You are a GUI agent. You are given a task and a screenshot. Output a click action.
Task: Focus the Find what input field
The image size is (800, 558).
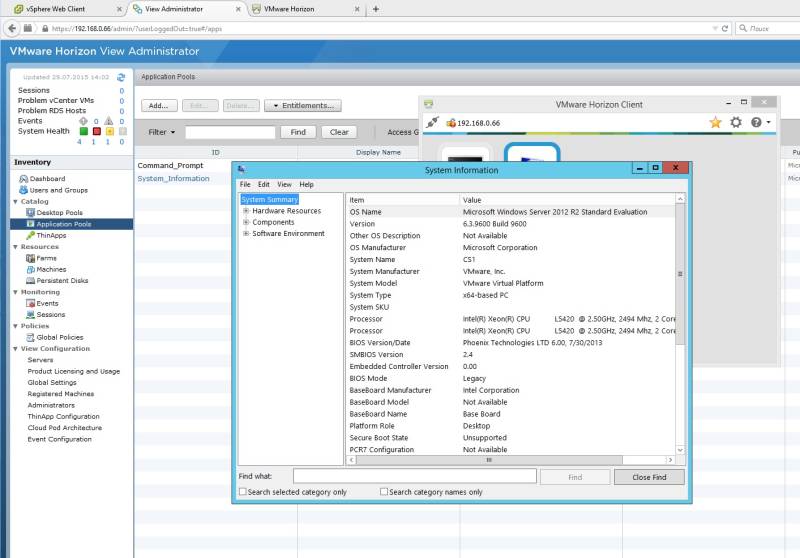pos(415,476)
